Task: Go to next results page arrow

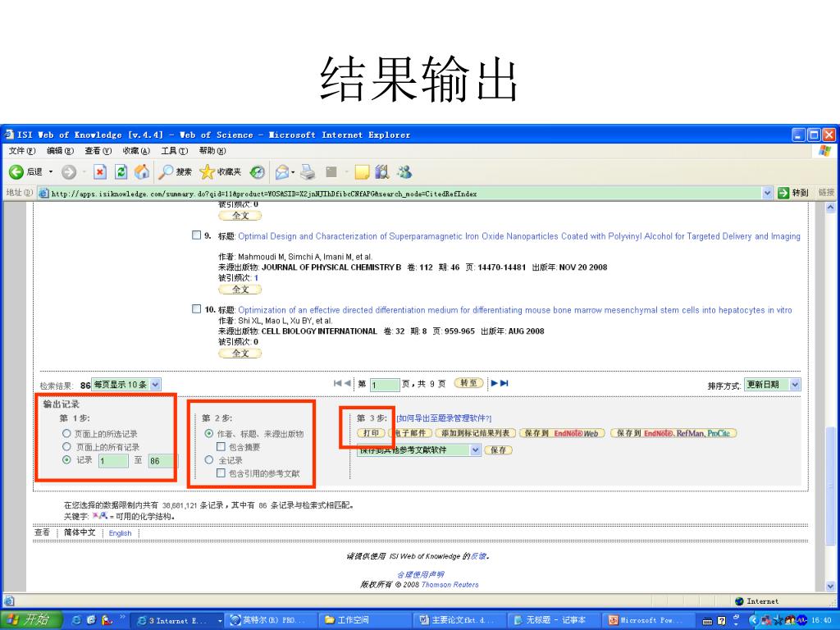Action: coord(495,383)
